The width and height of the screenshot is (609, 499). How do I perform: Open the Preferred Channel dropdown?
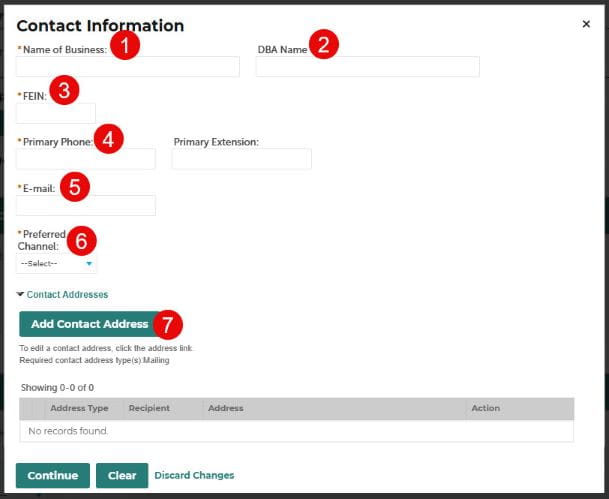tap(56, 264)
